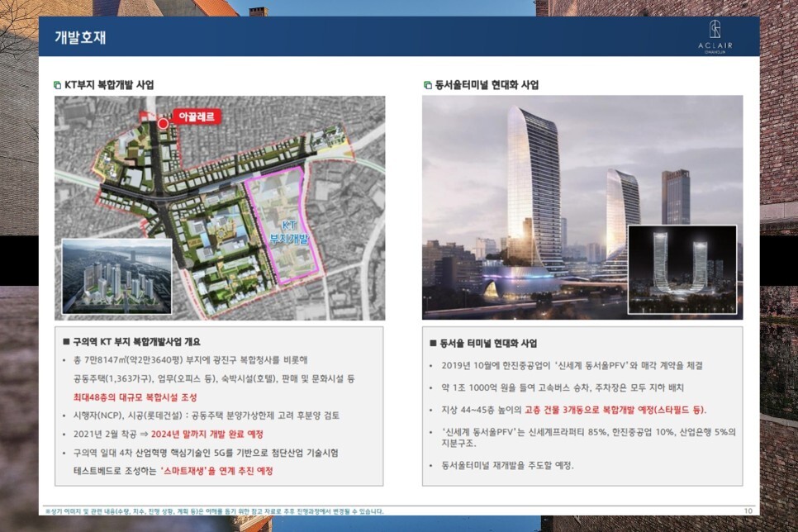Viewport: 798px width, 532px height.
Task: Click the line starting 시행자(NCP), 시공(롯데건설)
Action: (207, 416)
